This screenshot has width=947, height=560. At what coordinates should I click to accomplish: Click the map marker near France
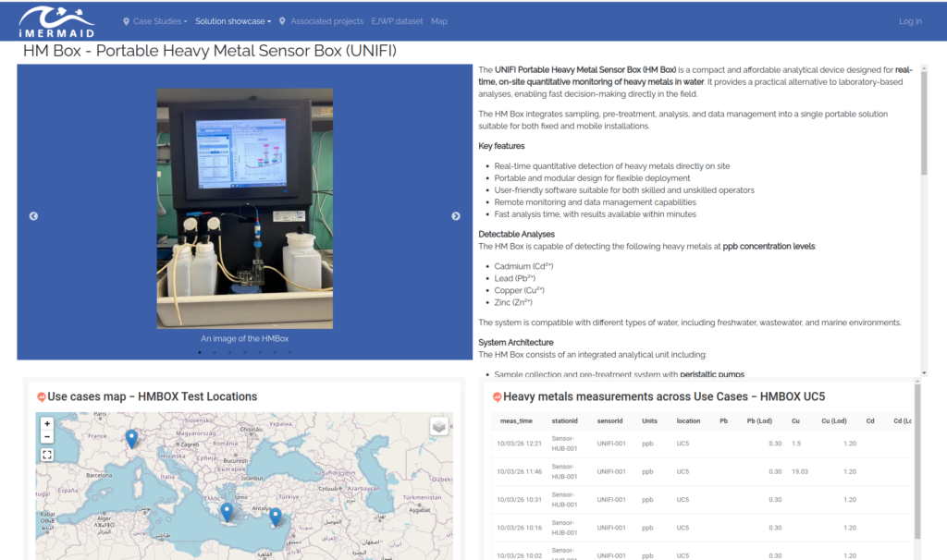131,439
